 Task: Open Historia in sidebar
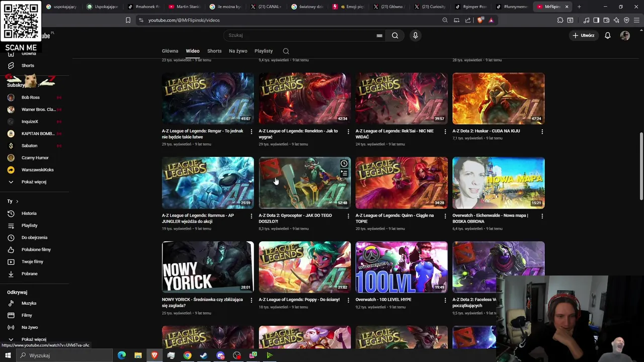point(29,213)
